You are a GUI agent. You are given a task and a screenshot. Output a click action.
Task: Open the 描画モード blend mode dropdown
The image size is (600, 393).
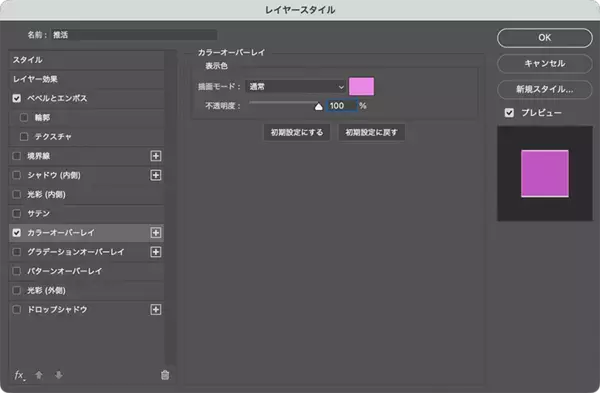[296, 87]
